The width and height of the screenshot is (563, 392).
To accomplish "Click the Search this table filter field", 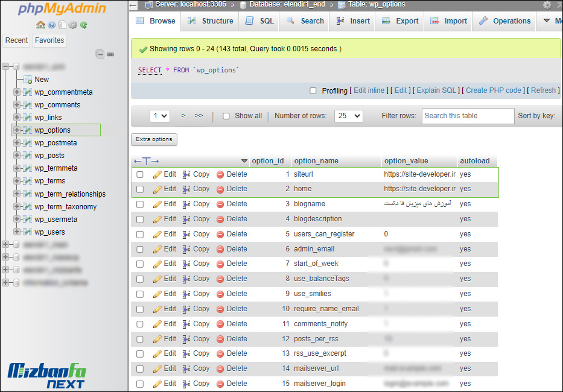I will 468,116.
